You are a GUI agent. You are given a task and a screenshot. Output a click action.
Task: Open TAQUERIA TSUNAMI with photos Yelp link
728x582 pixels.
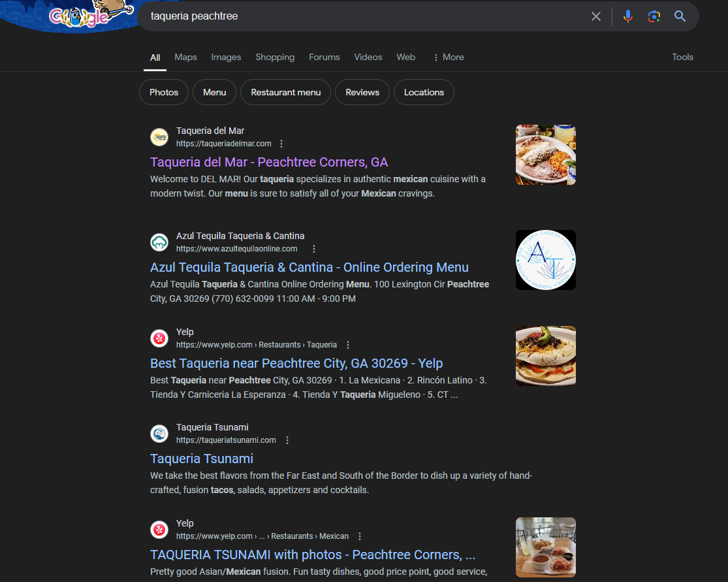tap(313, 555)
